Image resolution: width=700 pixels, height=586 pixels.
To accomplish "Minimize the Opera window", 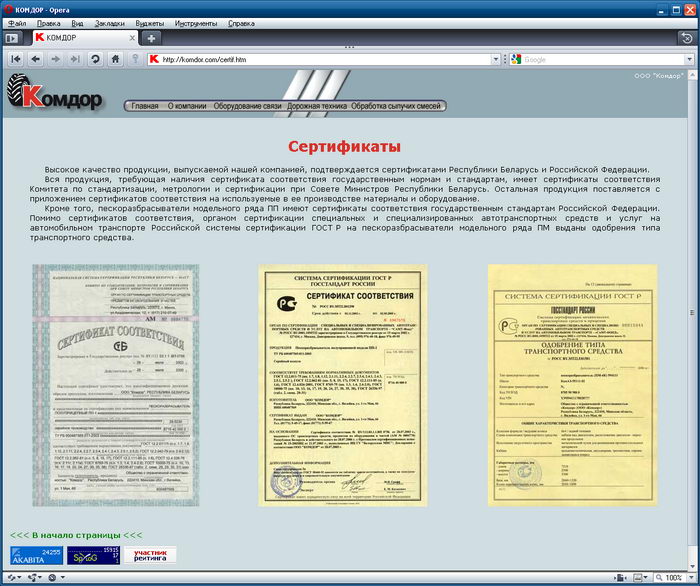I will pos(662,9).
